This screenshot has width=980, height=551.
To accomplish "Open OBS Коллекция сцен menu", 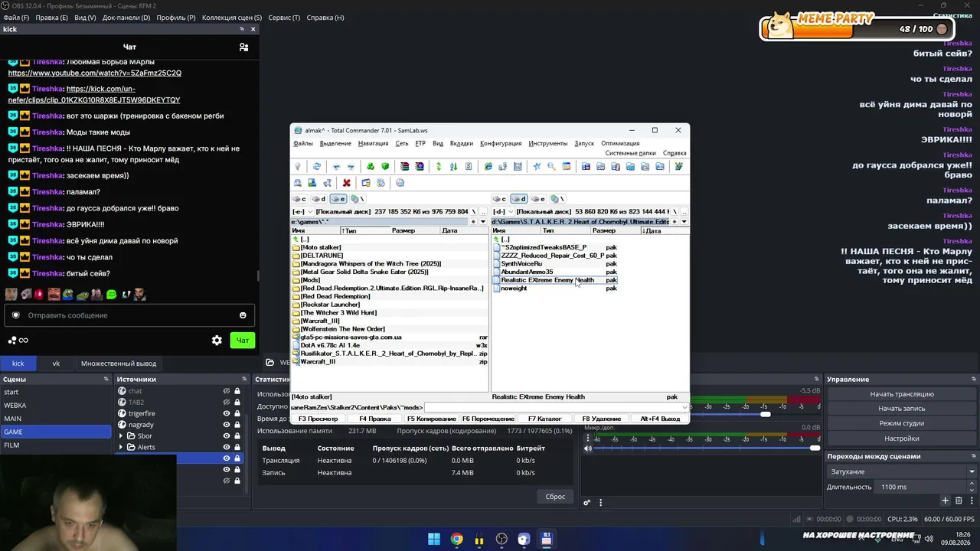I will tap(231, 18).
